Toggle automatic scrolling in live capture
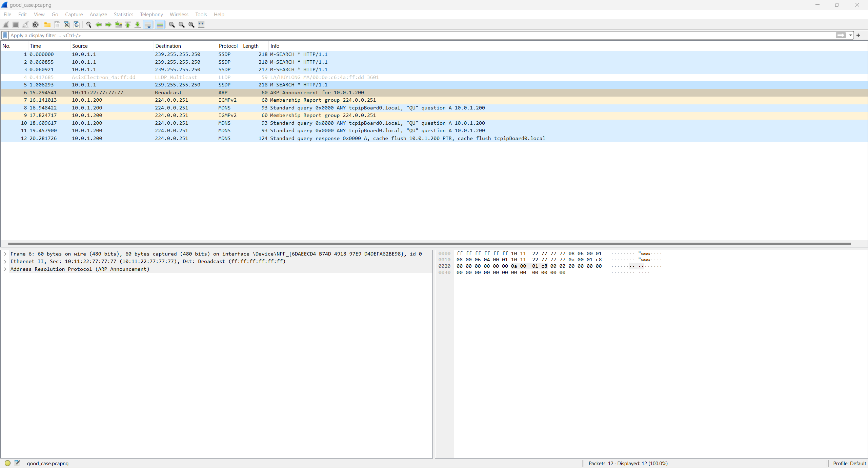The image size is (868, 468). click(147, 24)
